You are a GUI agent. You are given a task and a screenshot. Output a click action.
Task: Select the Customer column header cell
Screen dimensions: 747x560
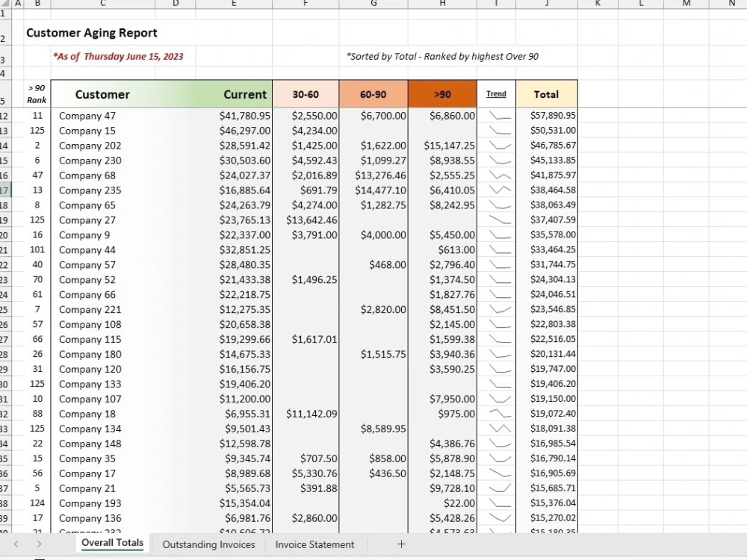[x=102, y=94]
